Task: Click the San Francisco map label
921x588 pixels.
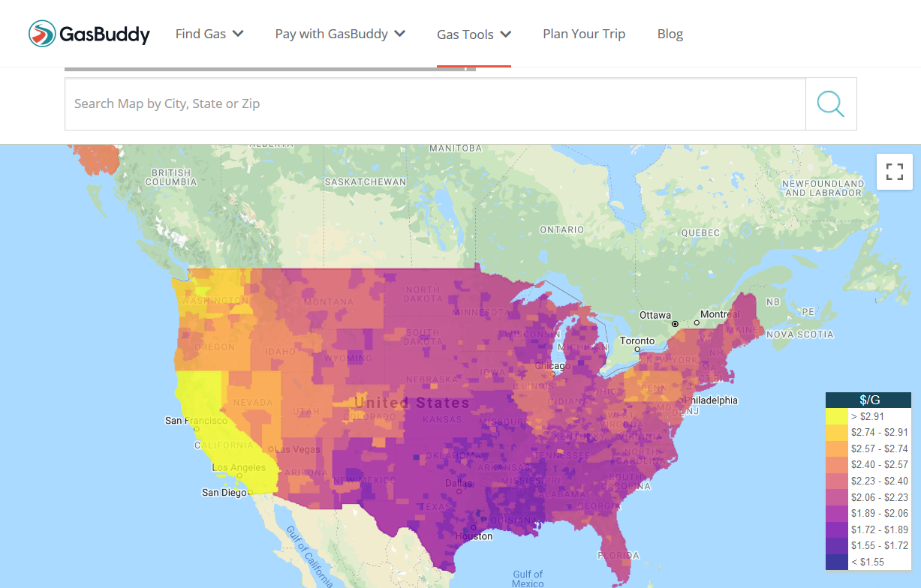Action: click(196, 421)
